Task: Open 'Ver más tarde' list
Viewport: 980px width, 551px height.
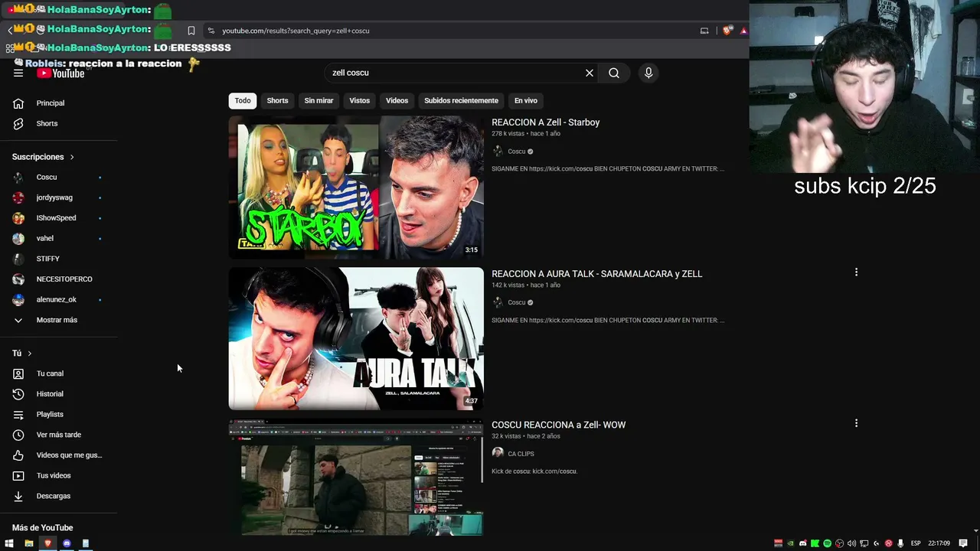Action: (58, 435)
